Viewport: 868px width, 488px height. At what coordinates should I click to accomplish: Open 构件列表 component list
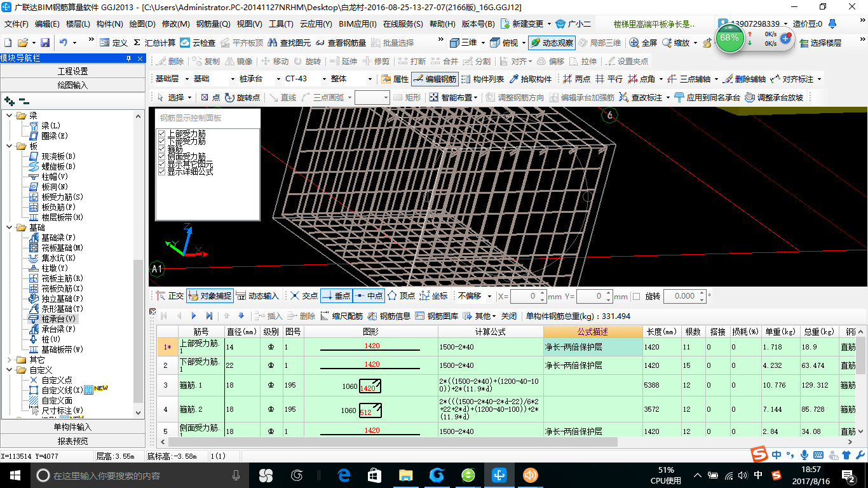pos(482,79)
